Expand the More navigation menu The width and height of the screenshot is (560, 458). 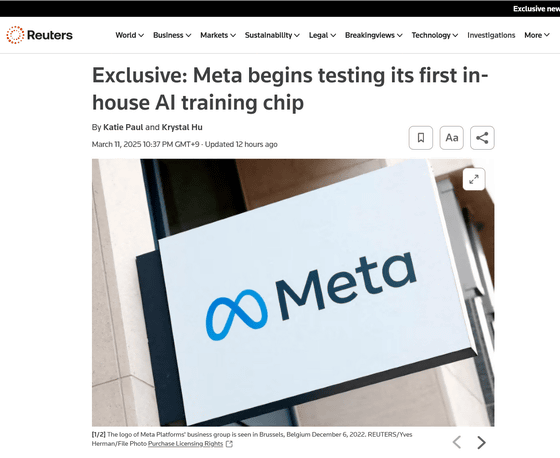[x=537, y=35]
